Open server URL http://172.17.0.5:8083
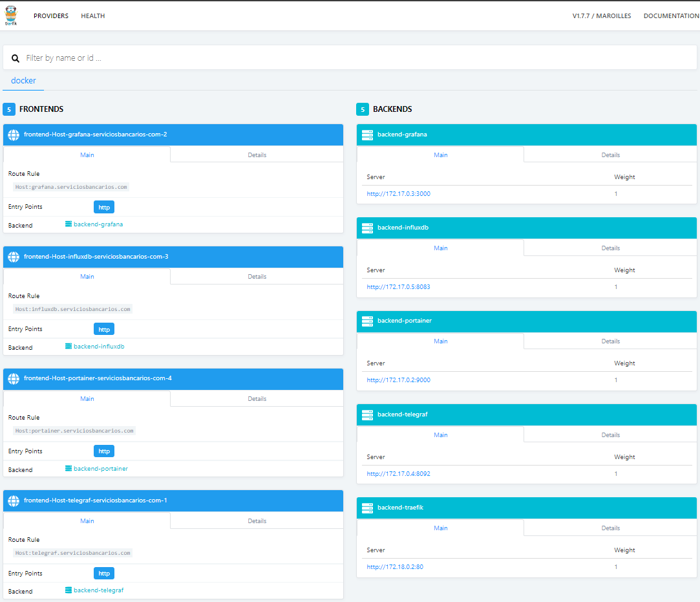This screenshot has width=700, height=602. [x=398, y=287]
